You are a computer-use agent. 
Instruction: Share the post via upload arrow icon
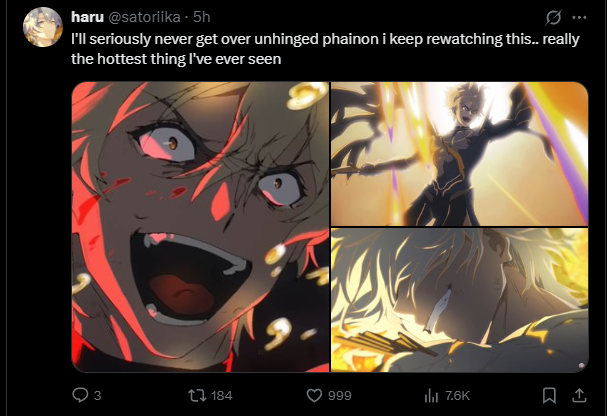(x=579, y=395)
